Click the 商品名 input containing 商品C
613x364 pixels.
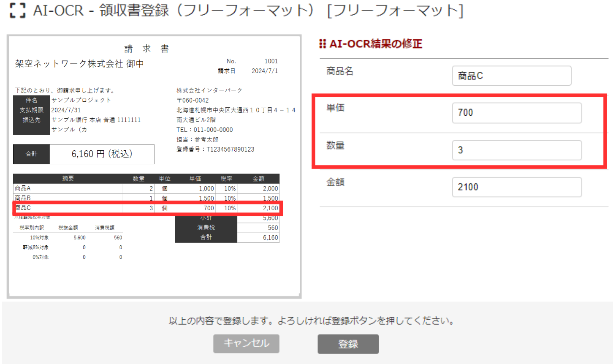coord(511,76)
